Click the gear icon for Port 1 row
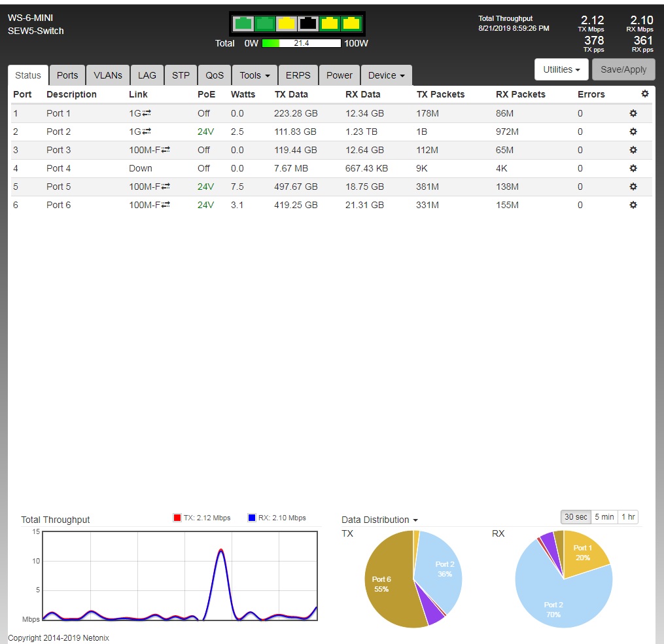 (x=633, y=113)
